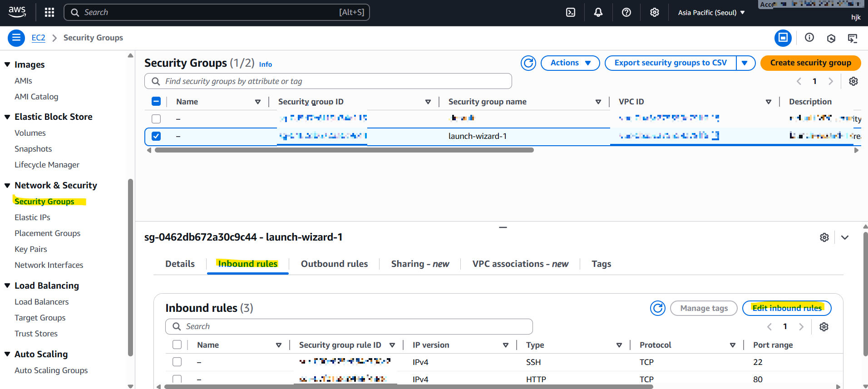Open Key Pairs in sidebar
The height and width of the screenshot is (389, 868).
tap(31, 249)
